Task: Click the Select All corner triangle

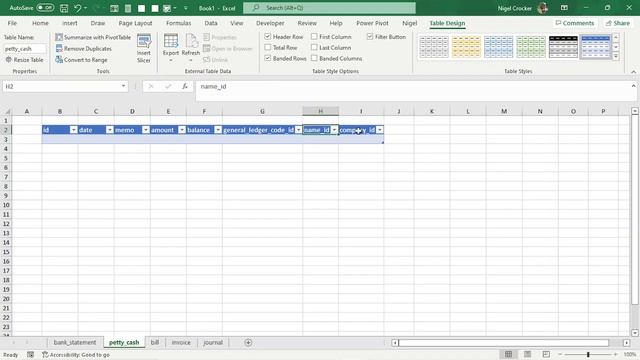Action: click(7, 111)
